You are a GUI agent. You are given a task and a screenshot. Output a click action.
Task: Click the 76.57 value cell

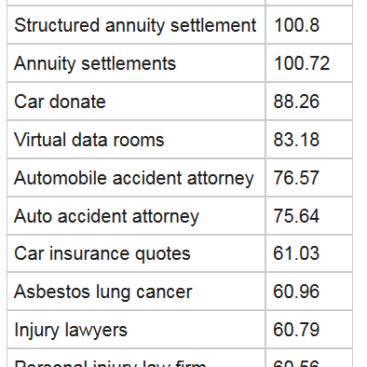[x=309, y=178]
